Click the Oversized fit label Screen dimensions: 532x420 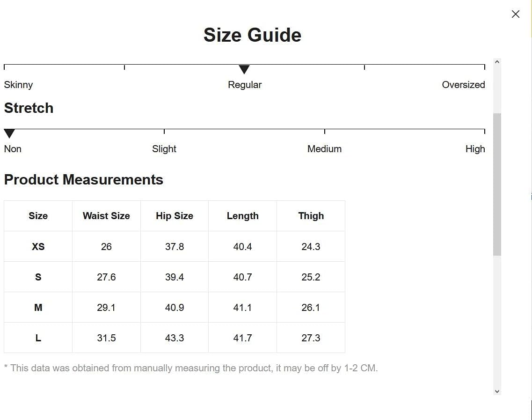[463, 85]
